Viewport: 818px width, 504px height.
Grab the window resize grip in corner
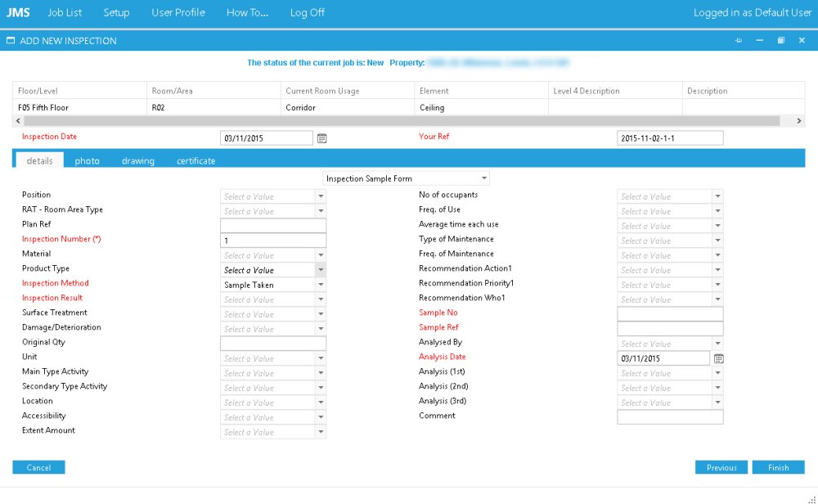click(811, 499)
